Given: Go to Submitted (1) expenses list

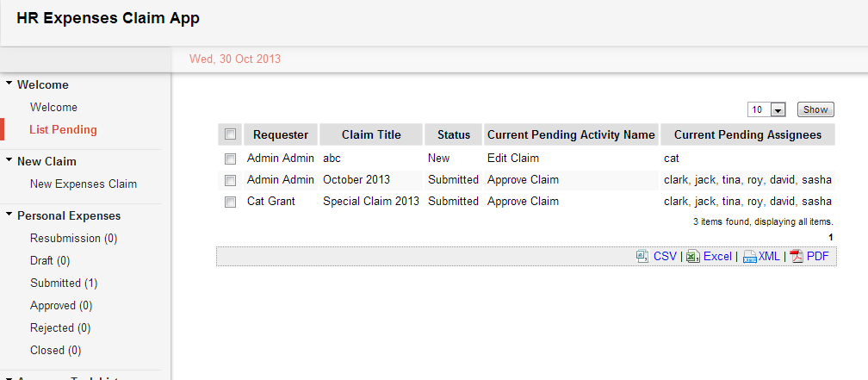Looking at the screenshot, I should click(64, 283).
